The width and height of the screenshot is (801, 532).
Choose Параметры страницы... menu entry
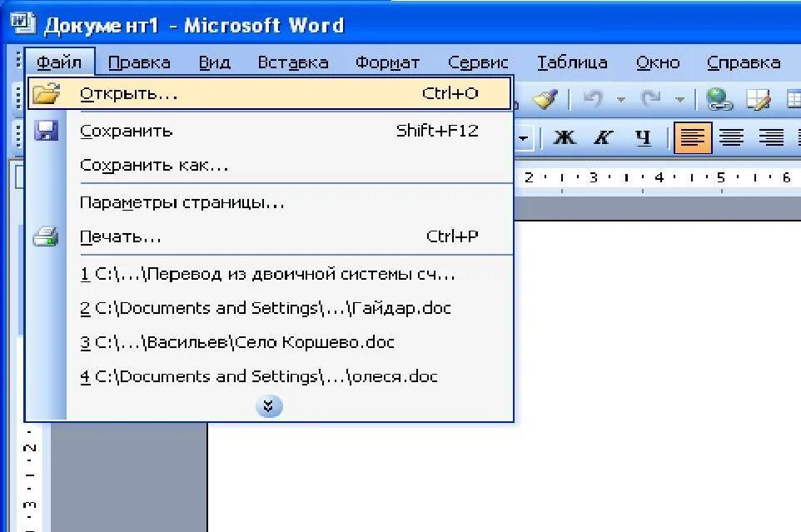click(269, 202)
